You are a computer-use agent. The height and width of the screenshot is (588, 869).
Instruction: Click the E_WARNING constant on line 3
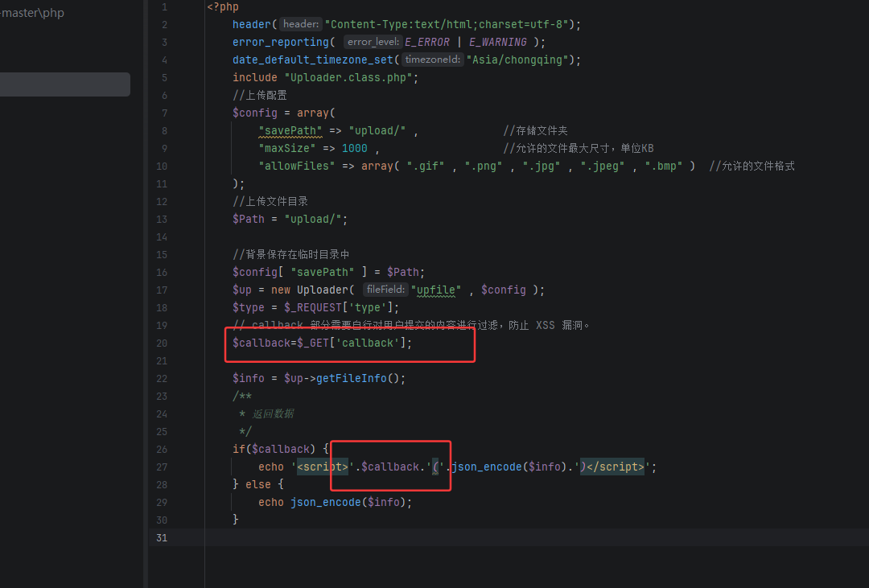click(498, 42)
